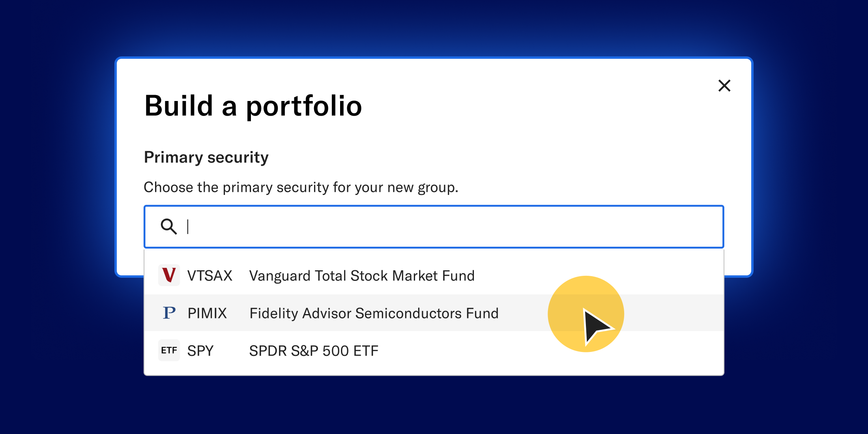Click the yellow cursor highlight circle

point(586,313)
